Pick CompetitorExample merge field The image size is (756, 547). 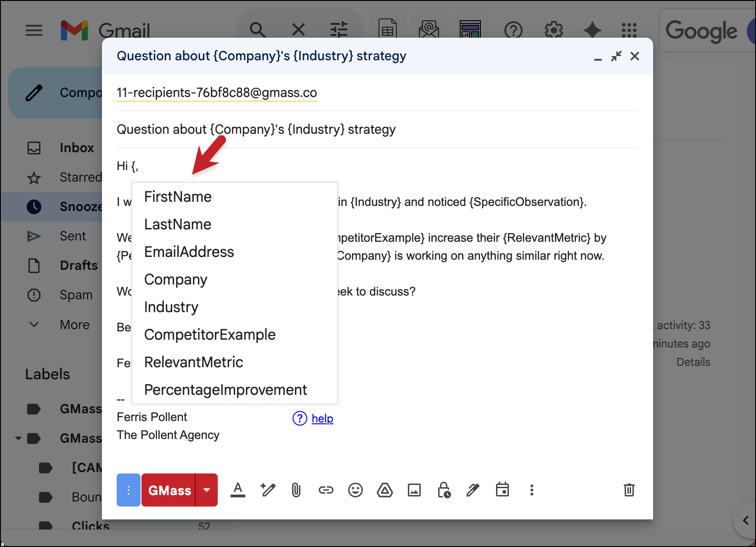click(235, 335)
